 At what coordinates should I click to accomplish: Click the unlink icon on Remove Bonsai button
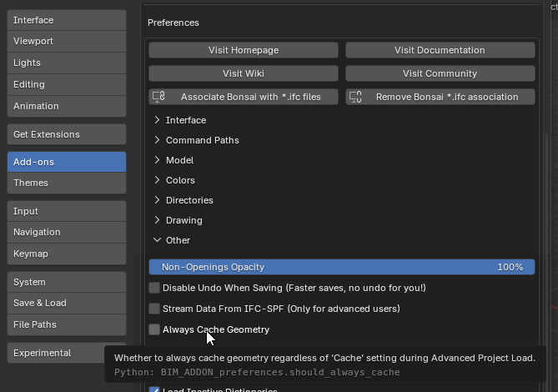click(x=355, y=97)
